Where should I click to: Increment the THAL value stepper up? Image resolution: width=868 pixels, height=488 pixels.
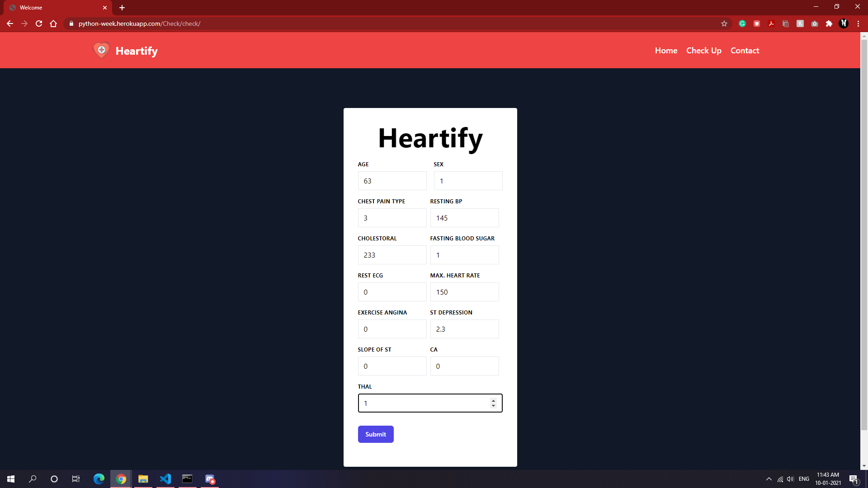(493, 400)
